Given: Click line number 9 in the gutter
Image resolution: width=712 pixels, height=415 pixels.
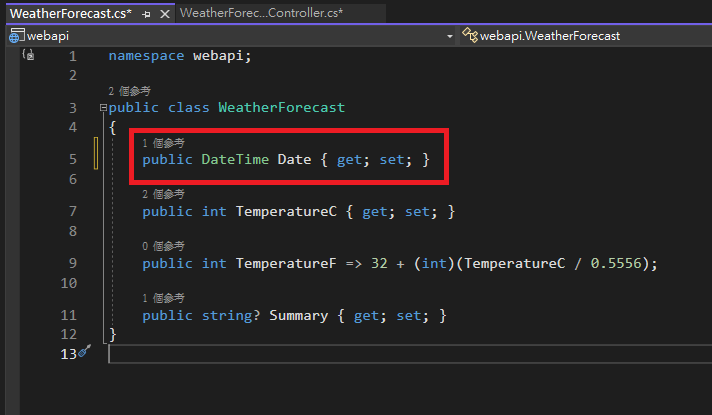Looking at the screenshot, I should pyautogui.click(x=72, y=264).
